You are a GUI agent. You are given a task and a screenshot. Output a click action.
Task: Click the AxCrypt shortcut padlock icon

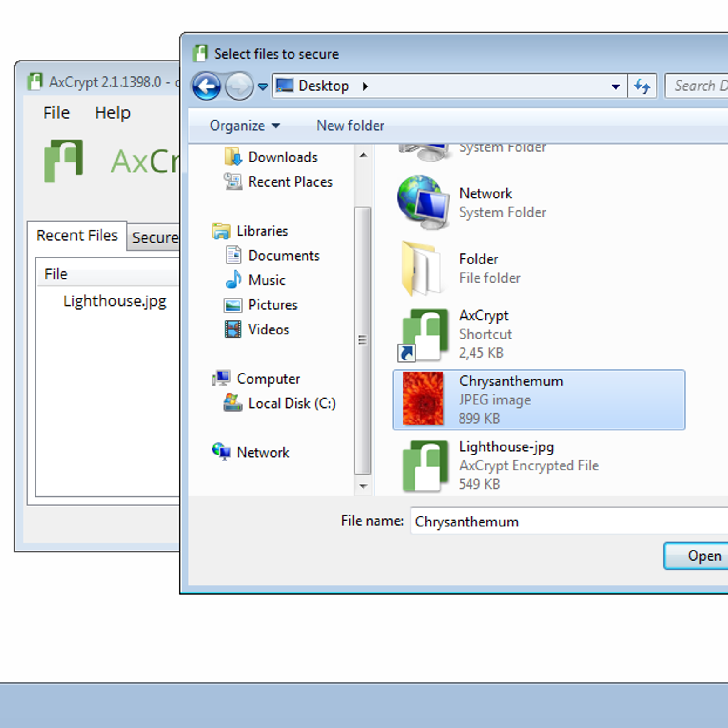(x=423, y=335)
